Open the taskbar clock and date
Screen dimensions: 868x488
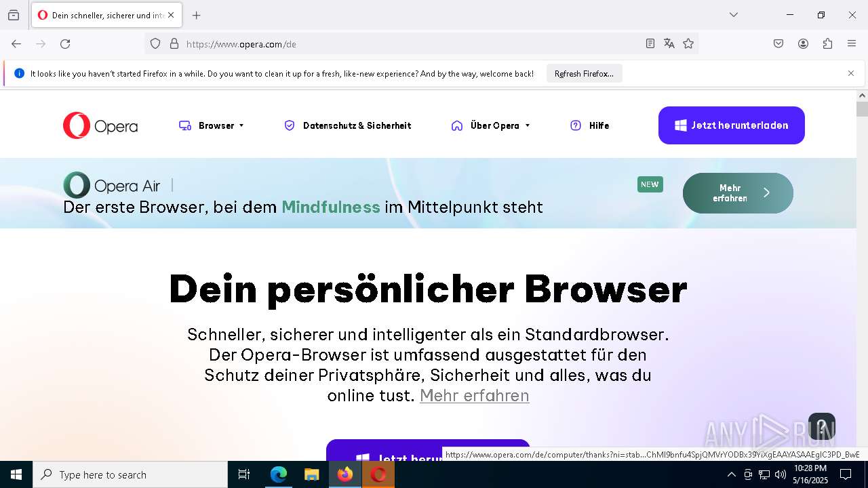pyautogui.click(x=810, y=474)
